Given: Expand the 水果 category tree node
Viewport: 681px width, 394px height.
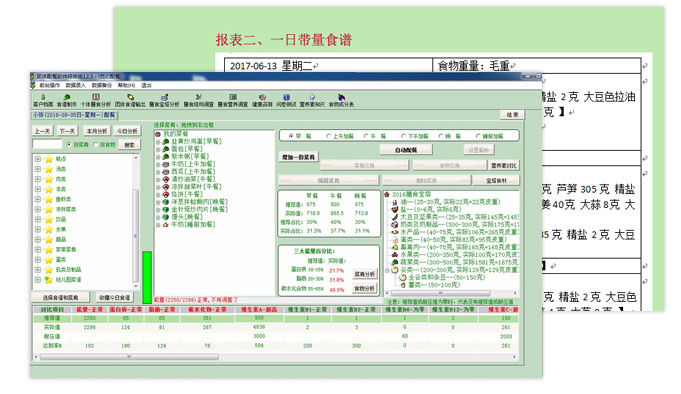Looking at the screenshot, I should 38,229.
